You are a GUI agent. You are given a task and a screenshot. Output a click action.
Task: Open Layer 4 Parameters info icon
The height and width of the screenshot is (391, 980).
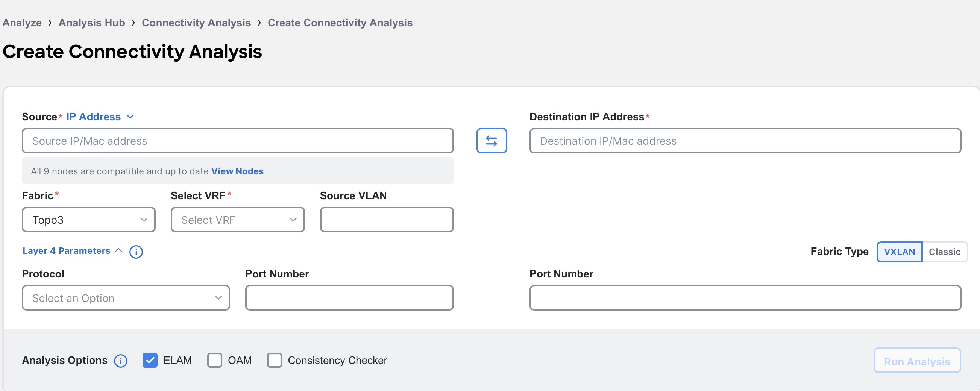pyautogui.click(x=136, y=252)
